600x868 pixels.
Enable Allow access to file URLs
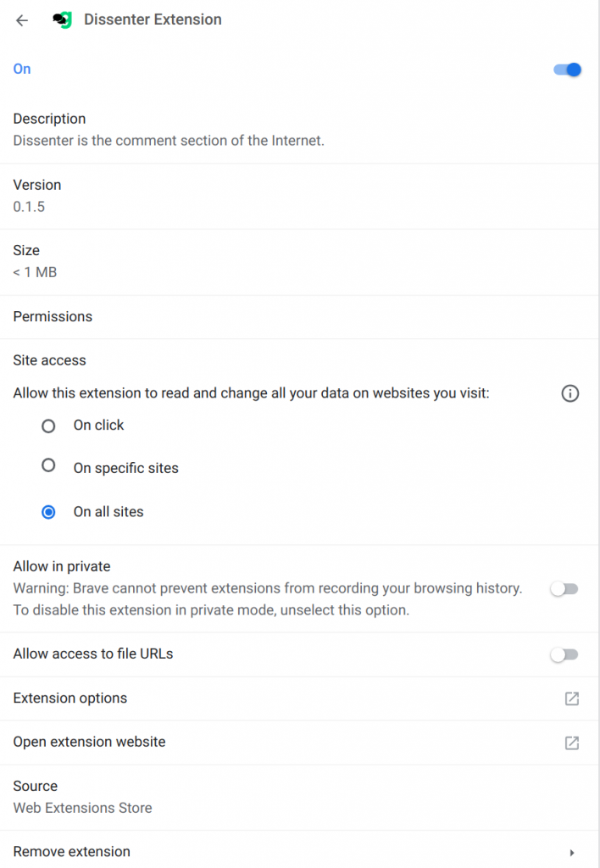click(564, 655)
